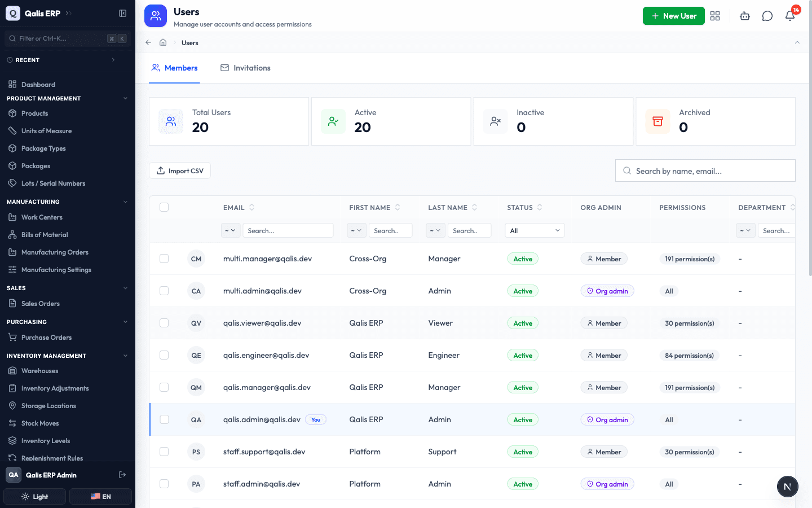The width and height of the screenshot is (812, 508).
Task: Select the checkbox for qalis.viewer@qalis.dev
Action: click(x=164, y=323)
